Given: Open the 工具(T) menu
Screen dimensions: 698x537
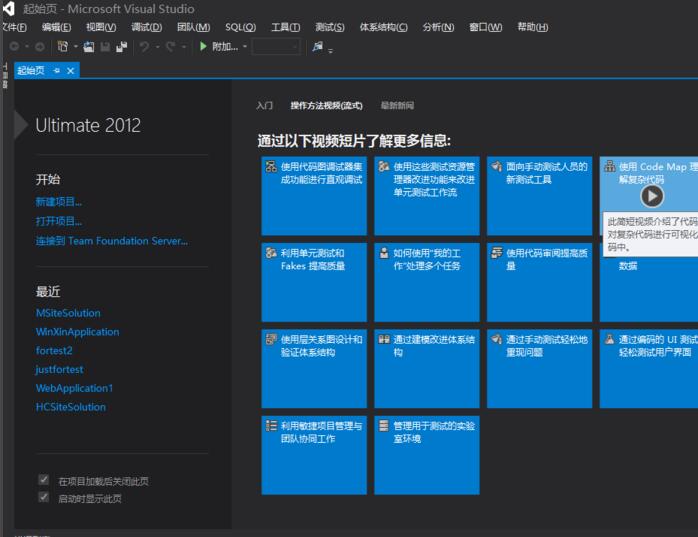Looking at the screenshot, I should pos(285,27).
